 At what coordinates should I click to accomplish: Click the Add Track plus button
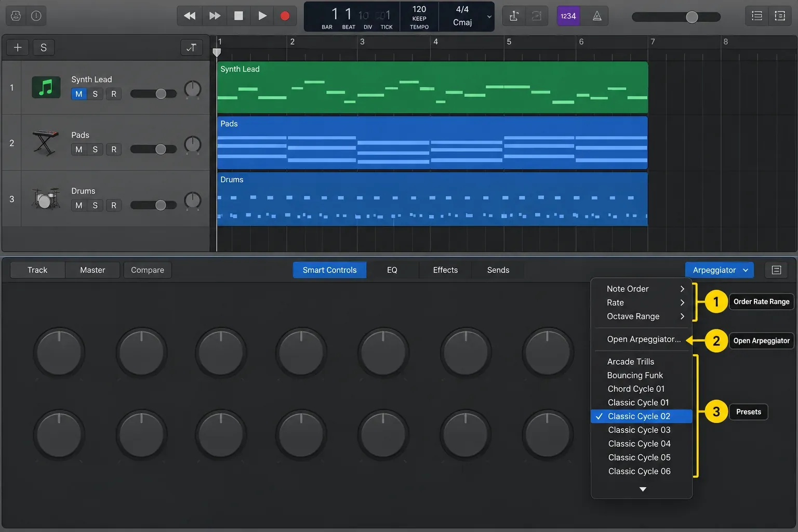[18, 47]
